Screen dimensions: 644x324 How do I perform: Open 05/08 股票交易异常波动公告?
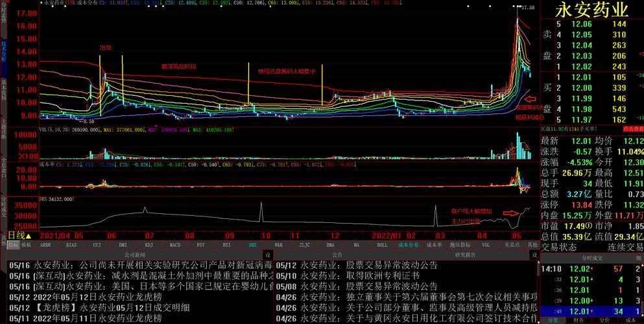point(357,286)
